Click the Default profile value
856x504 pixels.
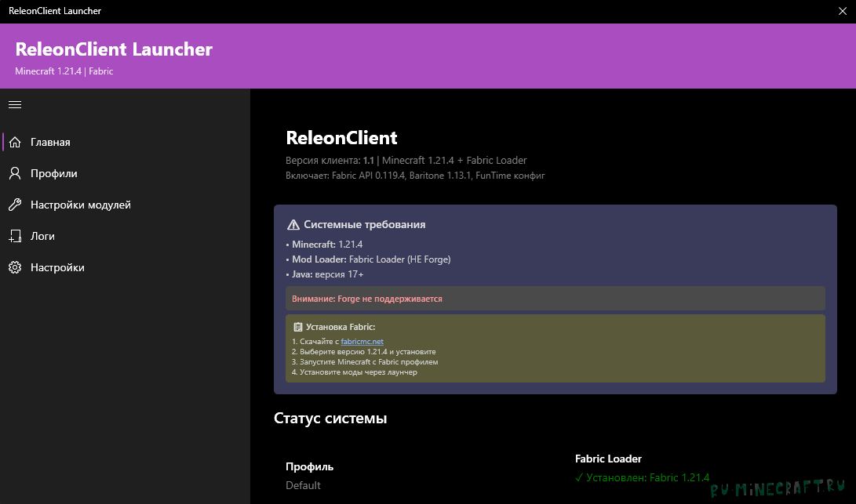(303, 485)
